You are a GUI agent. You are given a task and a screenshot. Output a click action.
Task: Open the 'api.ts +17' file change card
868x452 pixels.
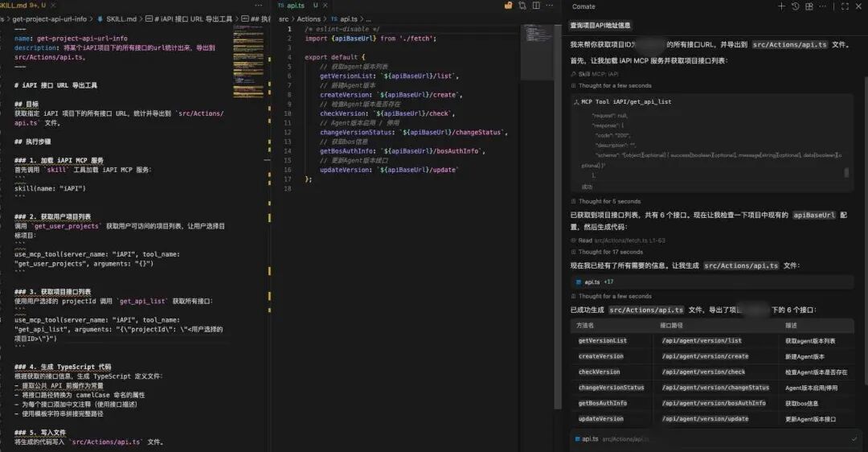pos(712,282)
